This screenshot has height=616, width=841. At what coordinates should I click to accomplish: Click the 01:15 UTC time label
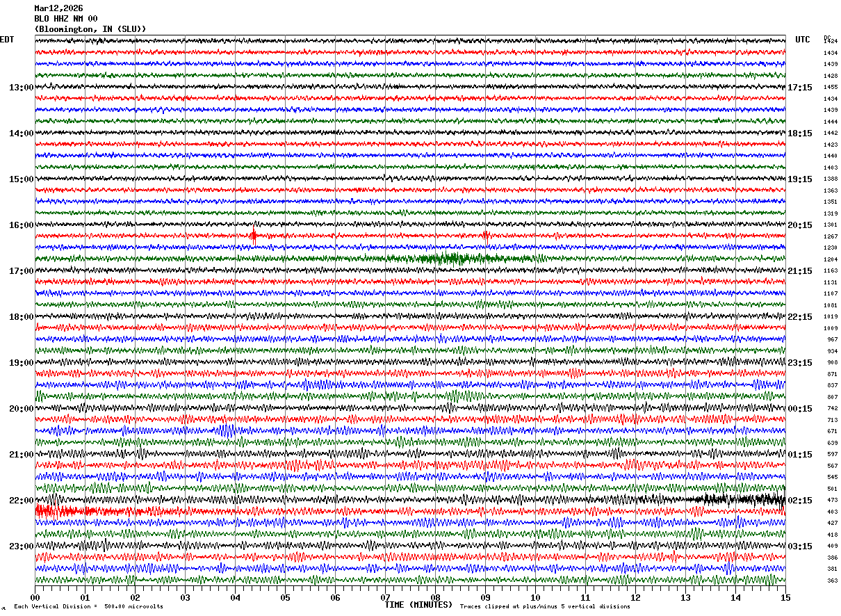coord(800,455)
